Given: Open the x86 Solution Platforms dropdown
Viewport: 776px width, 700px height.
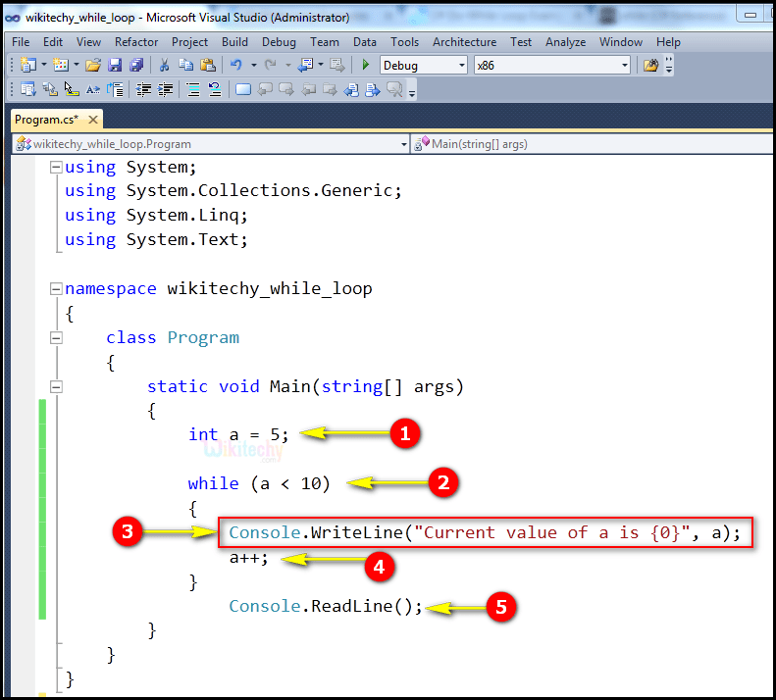Looking at the screenshot, I should point(551,66).
